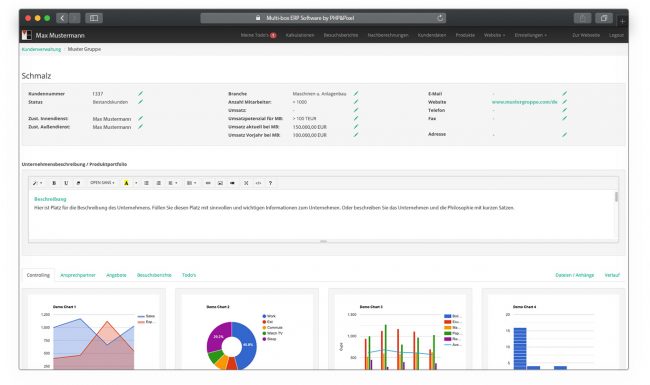
Task: Click inside the Beschreibung text editor area
Action: coord(321,215)
